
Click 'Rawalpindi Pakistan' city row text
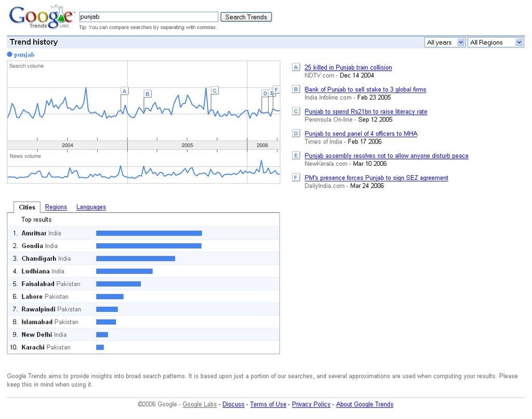pyautogui.click(x=51, y=309)
